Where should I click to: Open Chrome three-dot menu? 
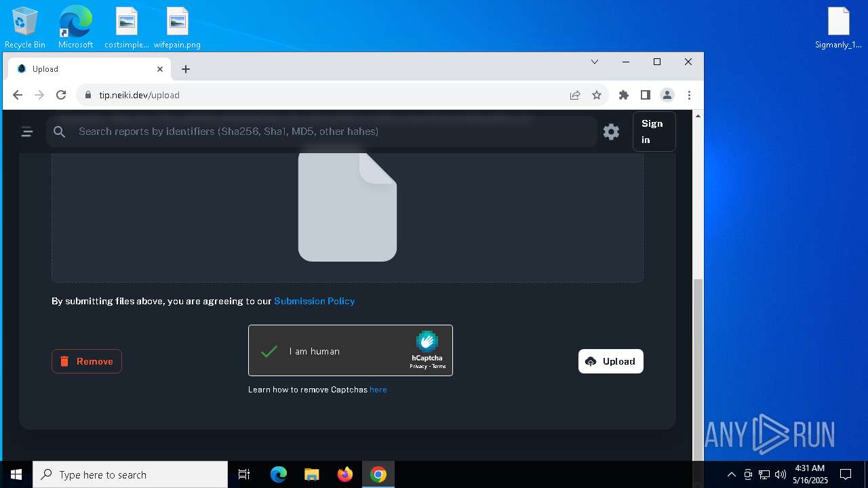click(689, 95)
